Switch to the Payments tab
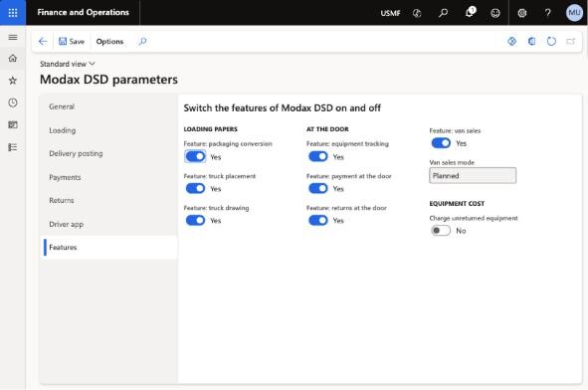Viewport: 588px width, 390px height. point(109,177)
